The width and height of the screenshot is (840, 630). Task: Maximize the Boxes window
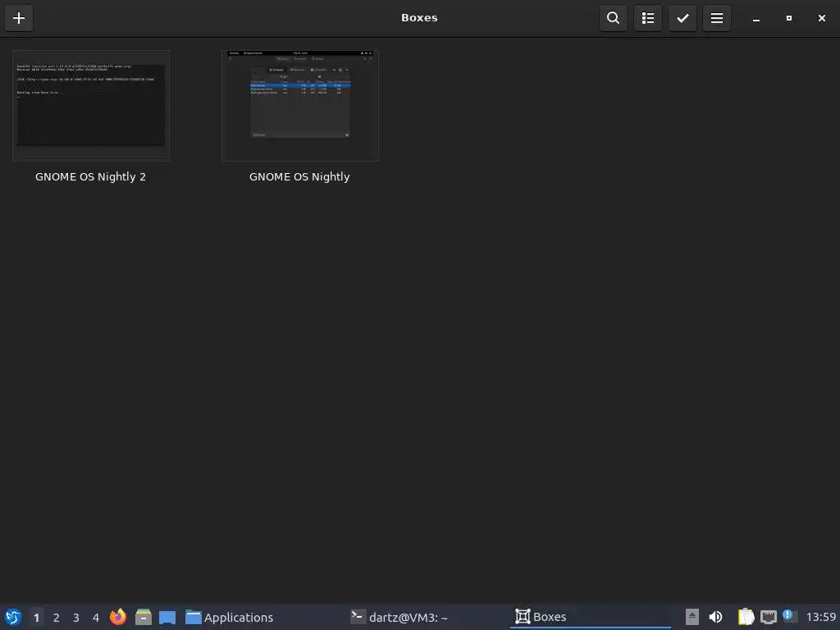[x=788, y=18]
